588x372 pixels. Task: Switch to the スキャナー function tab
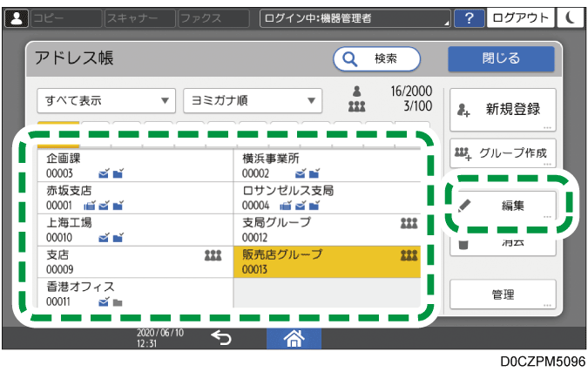tap(140, 18)
